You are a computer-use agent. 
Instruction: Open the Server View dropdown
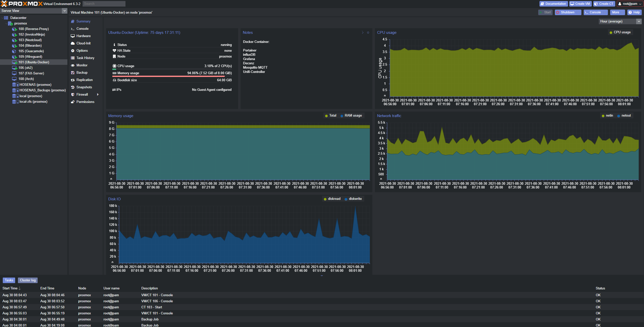pyautogui.click(x=65, y=11)
